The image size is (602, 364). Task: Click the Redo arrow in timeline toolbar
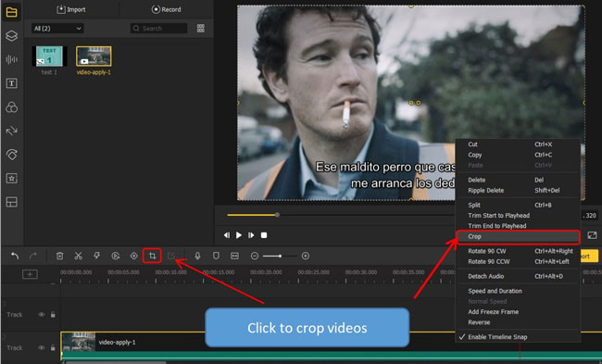point(33,256)
